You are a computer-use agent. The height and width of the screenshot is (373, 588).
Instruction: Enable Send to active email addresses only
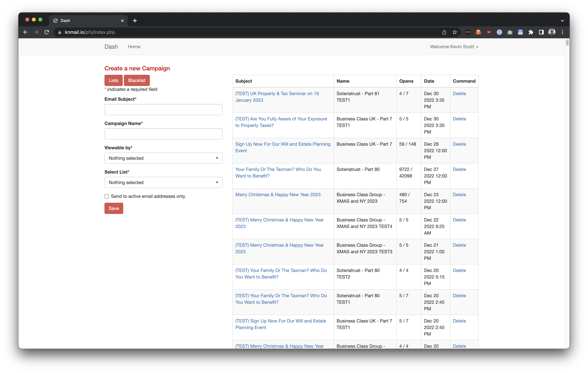pos(107,196)
